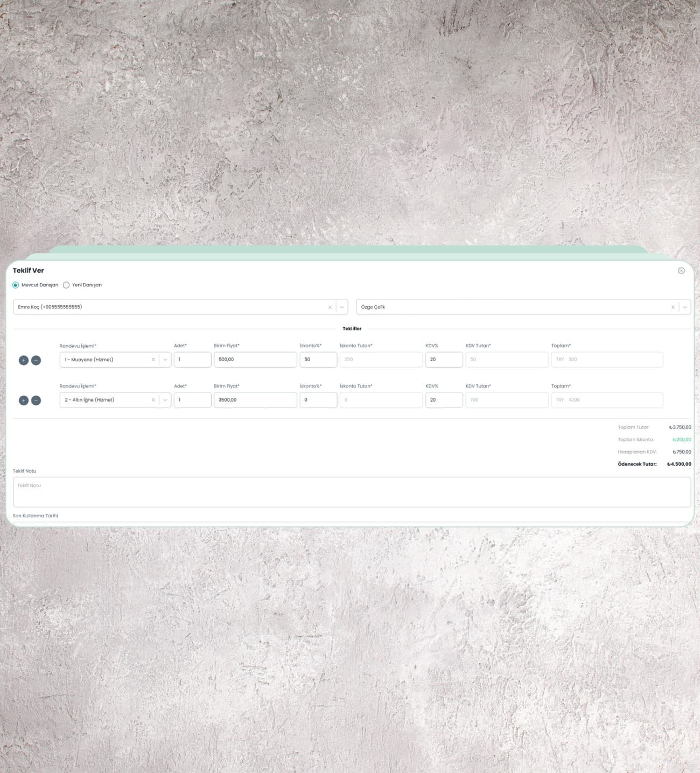
Task: Open the Altın İğne service dropdown arrow
Action: point(165,400)
